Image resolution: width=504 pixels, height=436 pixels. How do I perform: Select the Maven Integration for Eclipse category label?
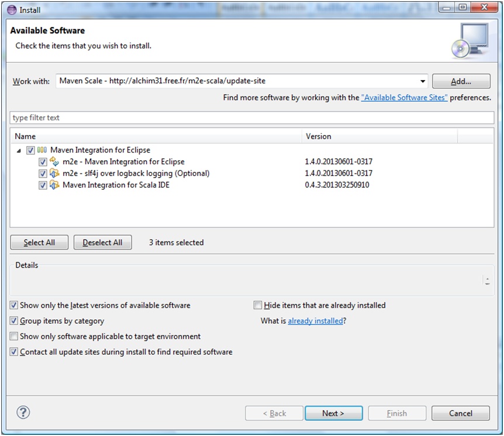coord(101,150)
